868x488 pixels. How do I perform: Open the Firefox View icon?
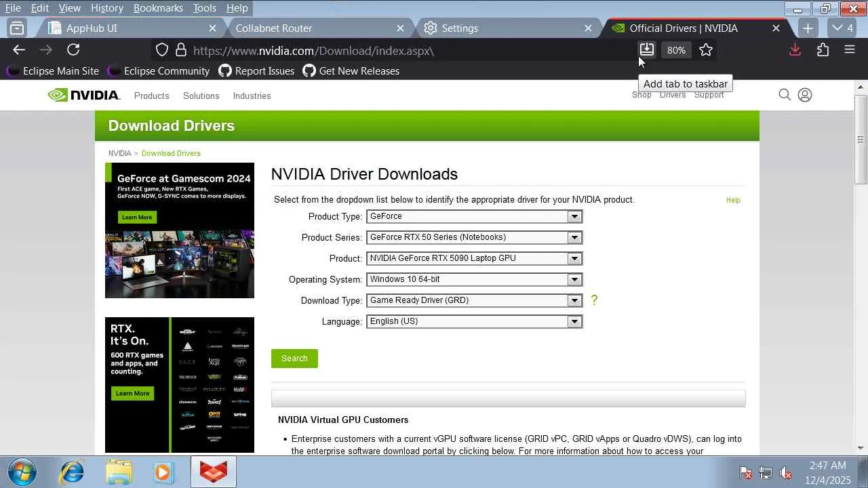(17, 28)
